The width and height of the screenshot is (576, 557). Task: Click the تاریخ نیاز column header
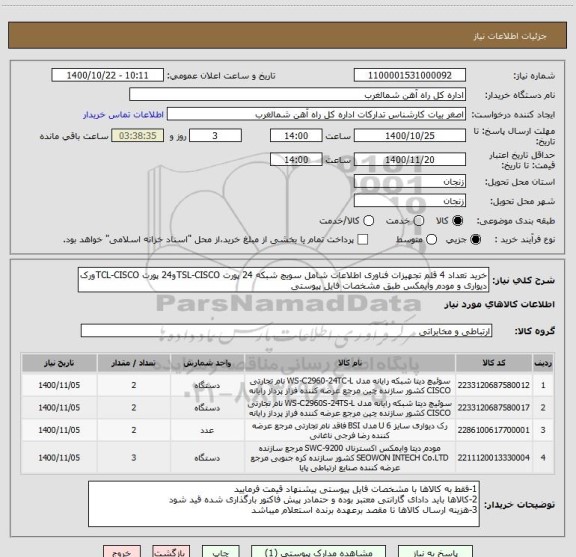coord(59,363)
